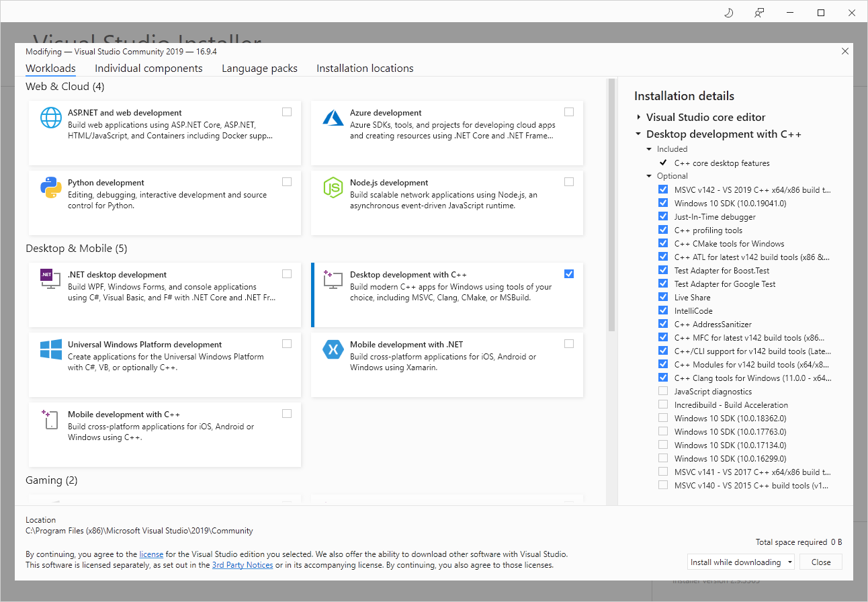The width and height of the screenshot is (868, 602).
Task: Click the feedback icon in title bar
Action: pos(759,13)
